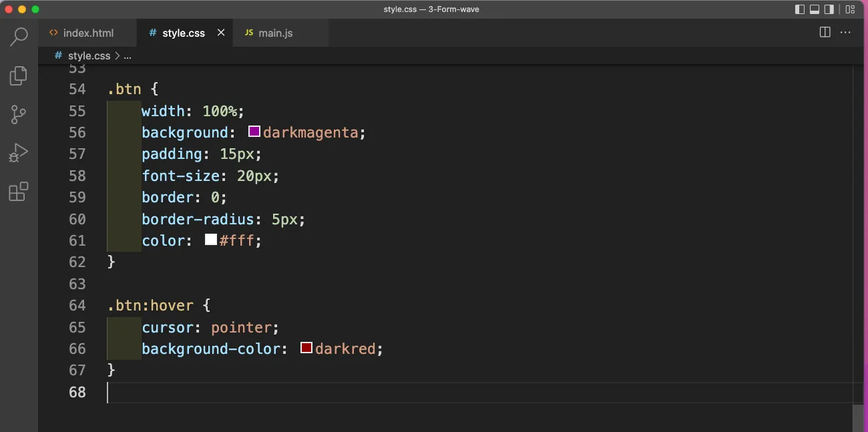Click the CSS file icon on style.css tab

pos(153,33)
